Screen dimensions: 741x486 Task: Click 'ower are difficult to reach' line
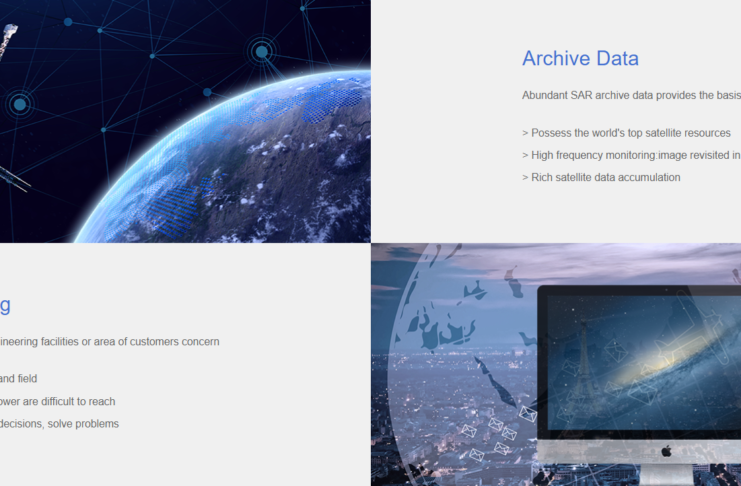click(x=58, y=401)
